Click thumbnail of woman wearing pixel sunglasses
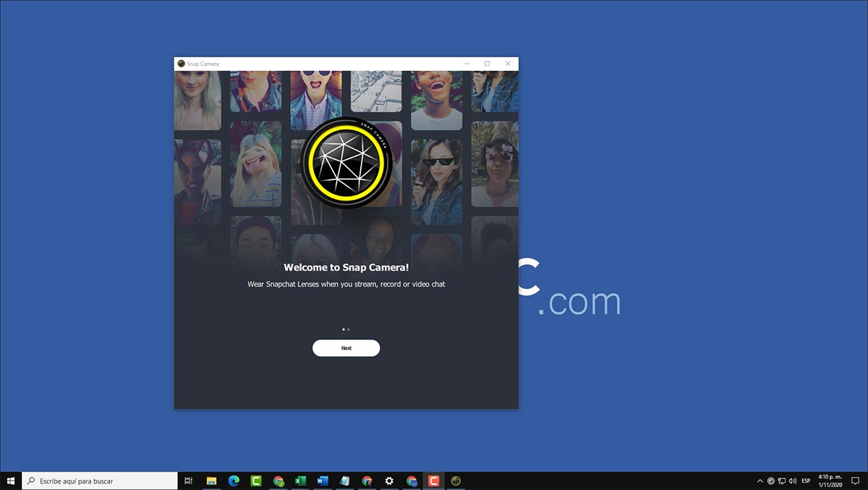This screenshot has height=490, width=868. 436,181
